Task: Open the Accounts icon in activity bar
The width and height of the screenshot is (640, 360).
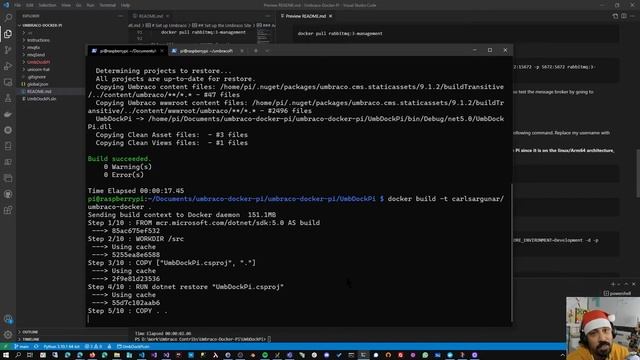Action: tap(8, 319)
